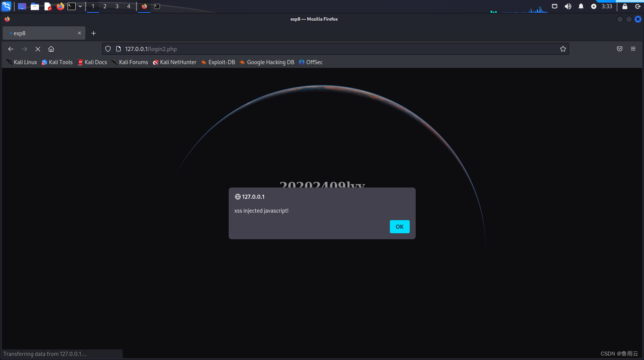644x360 pixels.
Task: Open the terminal emulator panel icon
Action: tap(72, 6)
